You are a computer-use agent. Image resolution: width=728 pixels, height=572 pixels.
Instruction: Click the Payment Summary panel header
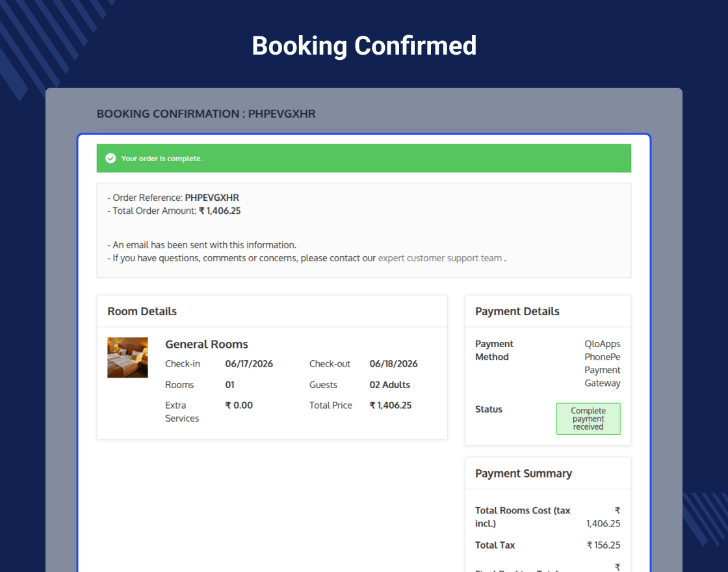548,474
